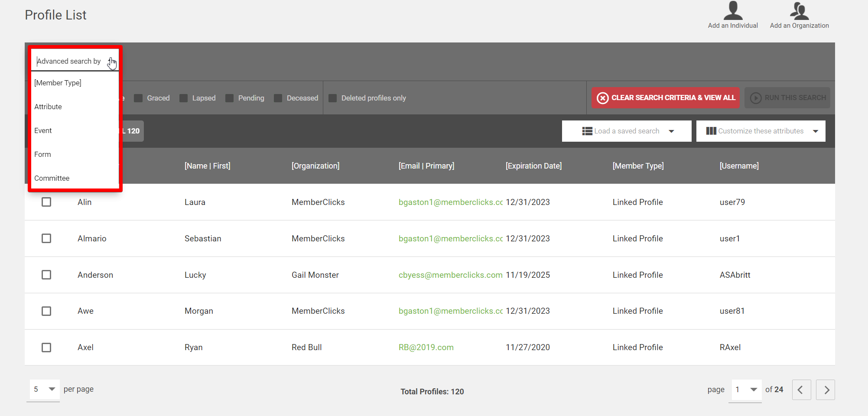This screenshot has width=868, height=416.
Task: Open the RB@2019.com email link
Action: pos(426,348)
